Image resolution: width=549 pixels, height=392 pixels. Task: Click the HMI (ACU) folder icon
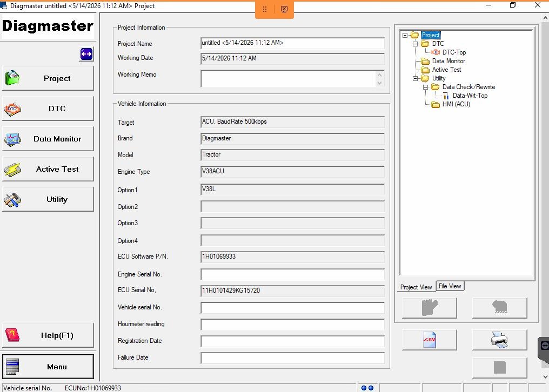point(435,104)
